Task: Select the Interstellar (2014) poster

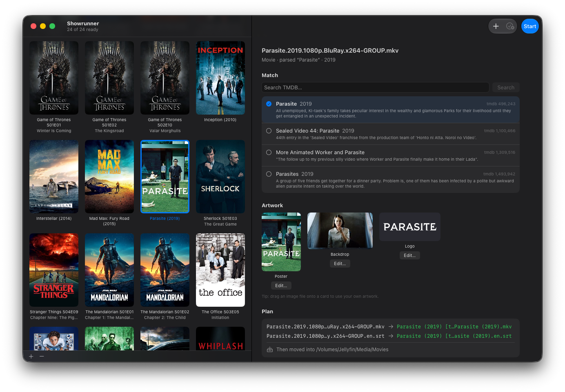Action: (54, 177)
